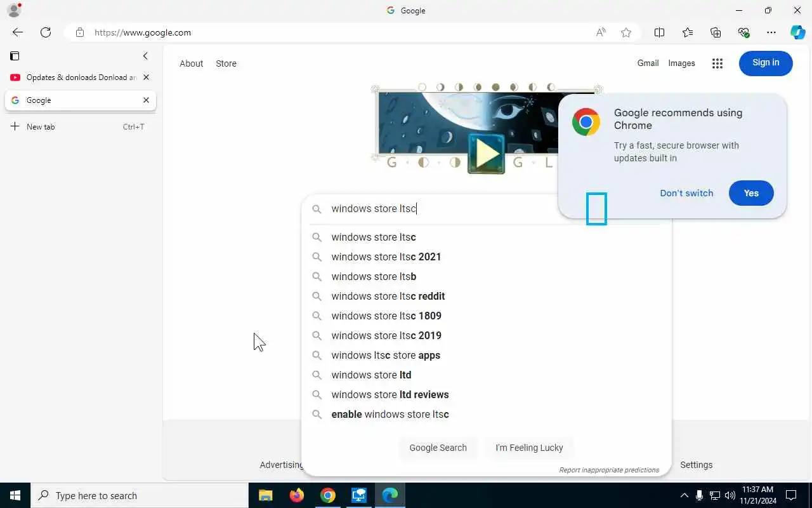The height and width of the screenshot is (508, 812).
Task: Open the clock showing 11:37 AM
Action: click(x=757, y=495)
